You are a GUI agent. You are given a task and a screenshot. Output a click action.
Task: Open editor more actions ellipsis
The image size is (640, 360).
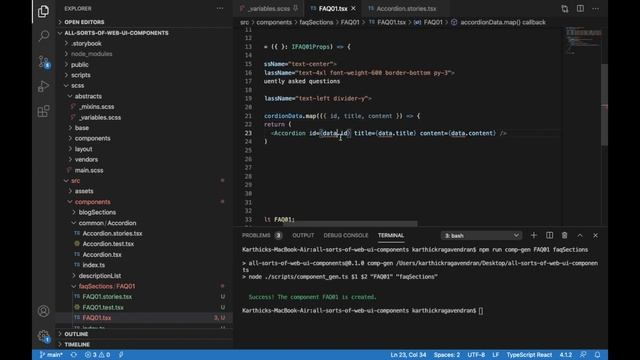(x=596, y=9)
